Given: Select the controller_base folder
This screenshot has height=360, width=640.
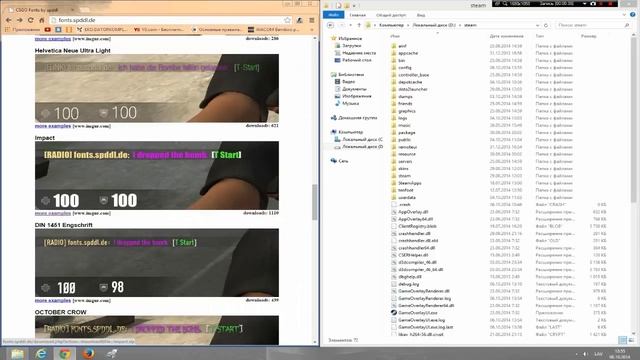Looking at the screenshot, I should pyautogui.click(x=413, y=75).
